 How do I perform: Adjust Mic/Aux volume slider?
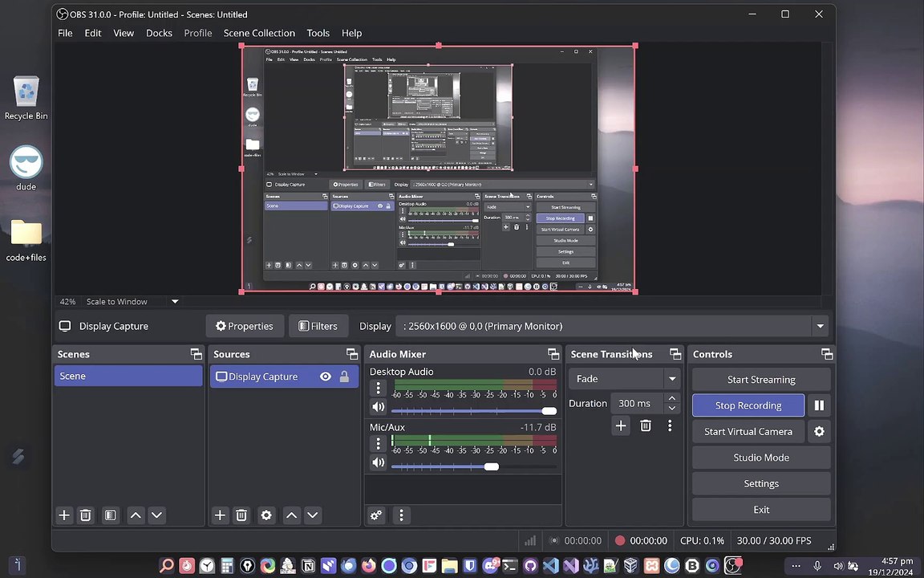474,466
